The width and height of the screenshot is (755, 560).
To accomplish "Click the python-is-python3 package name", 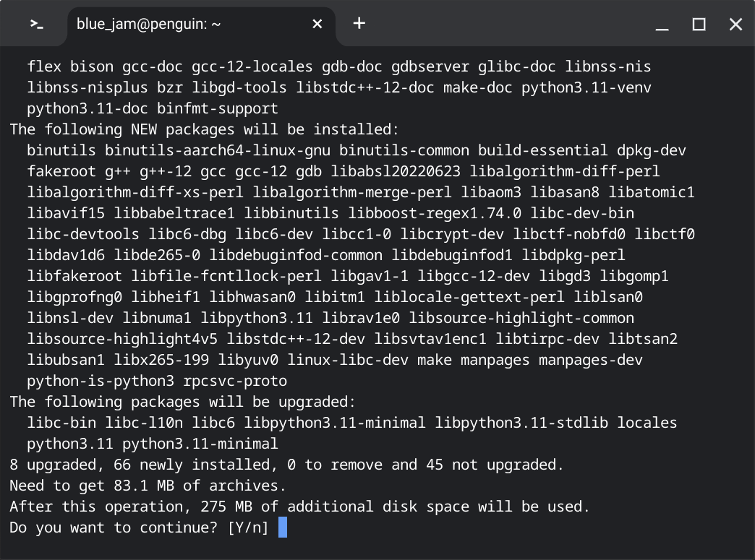I will 101,381.
